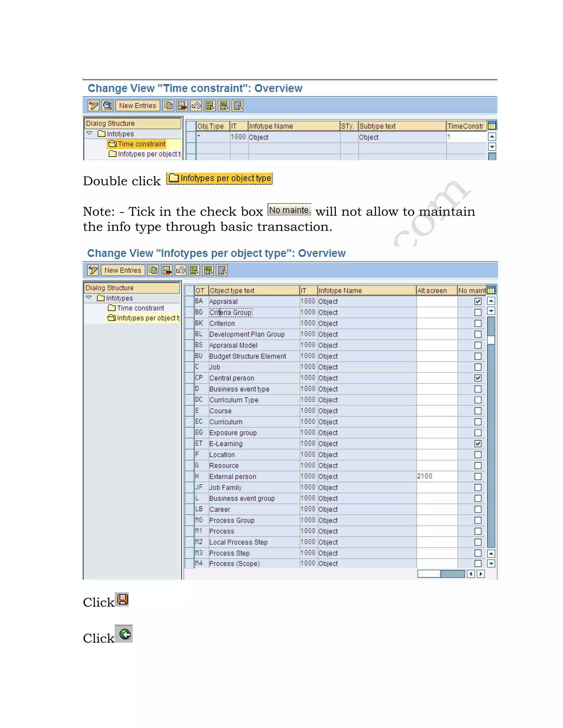Click New Entries button in Time constraint view
This screenshot has height=728, width=563.
(x=137, y=106)
